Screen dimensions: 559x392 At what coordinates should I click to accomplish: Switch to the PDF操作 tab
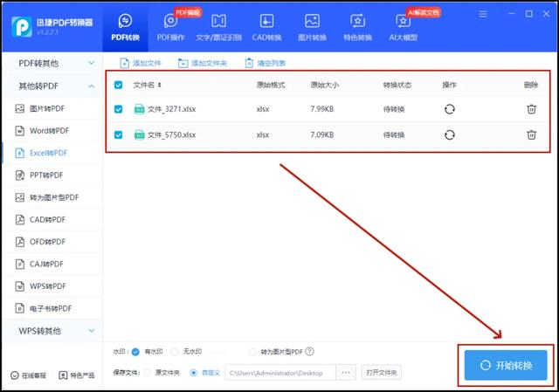(x=171, y=28)
